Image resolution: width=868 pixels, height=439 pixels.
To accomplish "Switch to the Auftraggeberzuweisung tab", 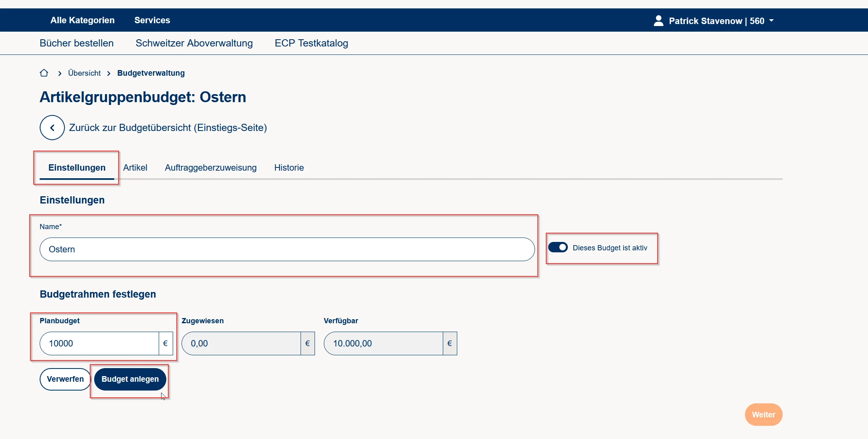I will pyautogui.click(x=210, y=167).
